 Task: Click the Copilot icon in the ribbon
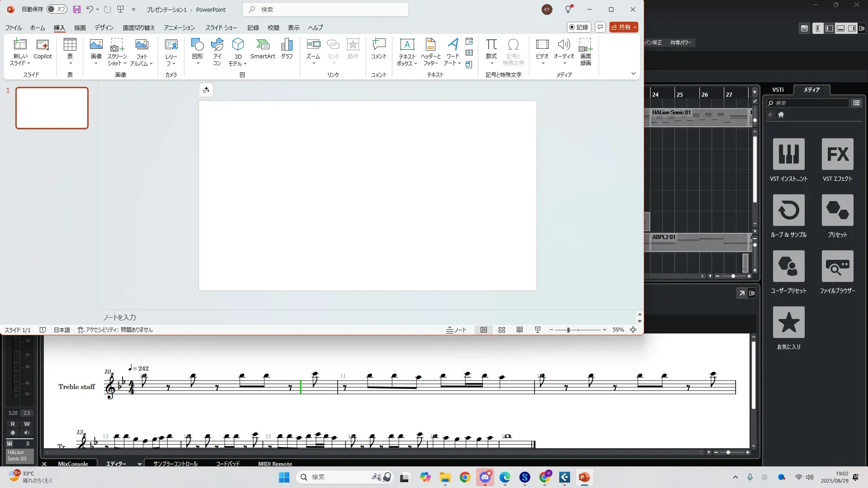(43, 49)
